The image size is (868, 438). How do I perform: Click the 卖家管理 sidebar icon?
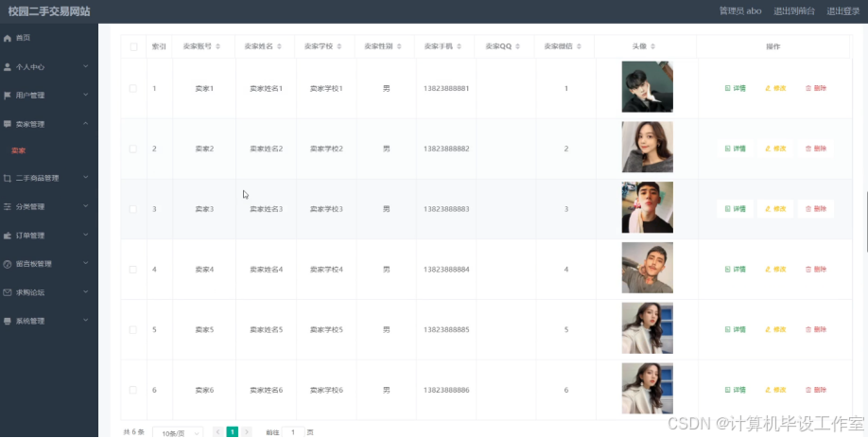point(8,124)
